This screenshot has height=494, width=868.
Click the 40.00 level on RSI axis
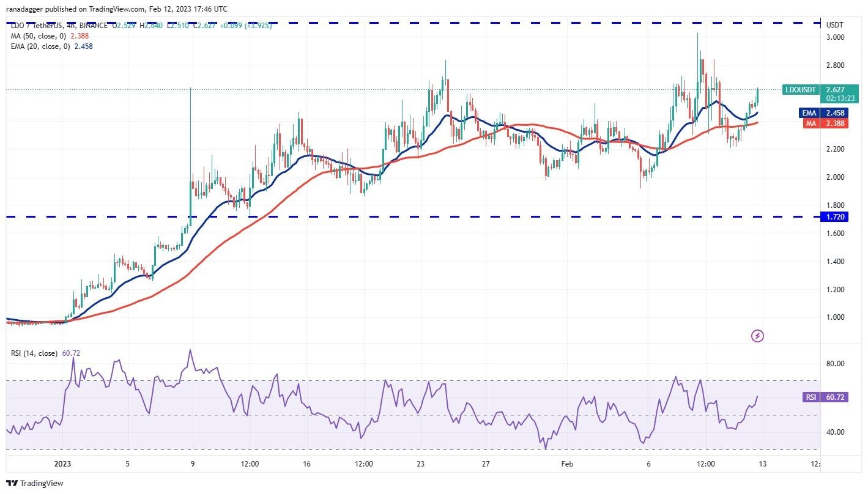coord(835,432)
